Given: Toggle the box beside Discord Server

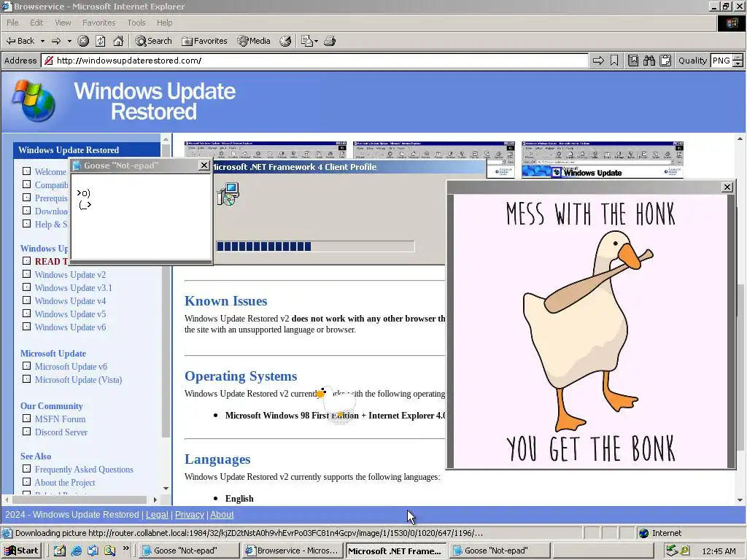Looking at the screenshot, I should [27, 432].
